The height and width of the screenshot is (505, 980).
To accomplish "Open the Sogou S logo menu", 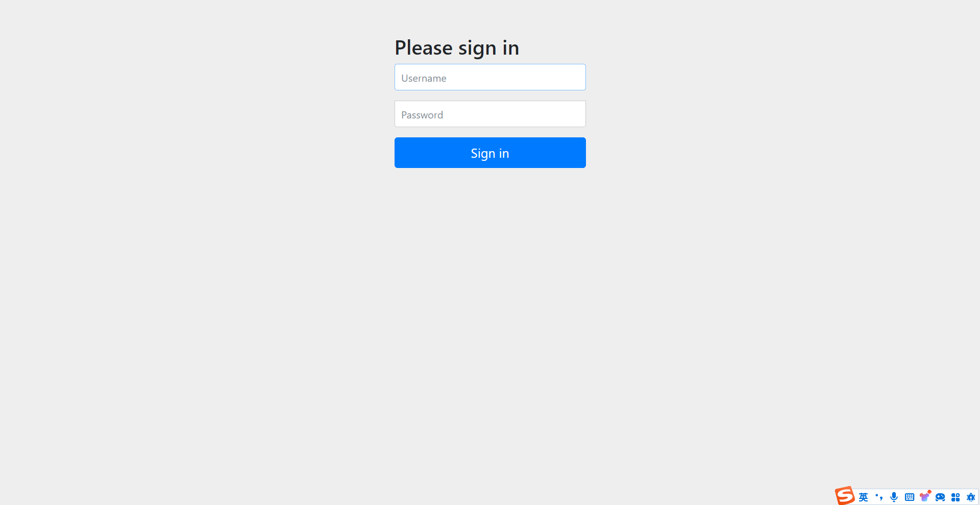I will coord(845,496).
